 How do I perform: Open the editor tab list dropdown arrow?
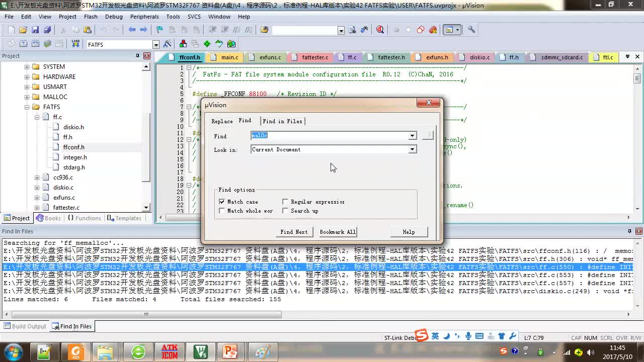click(627, 57)
